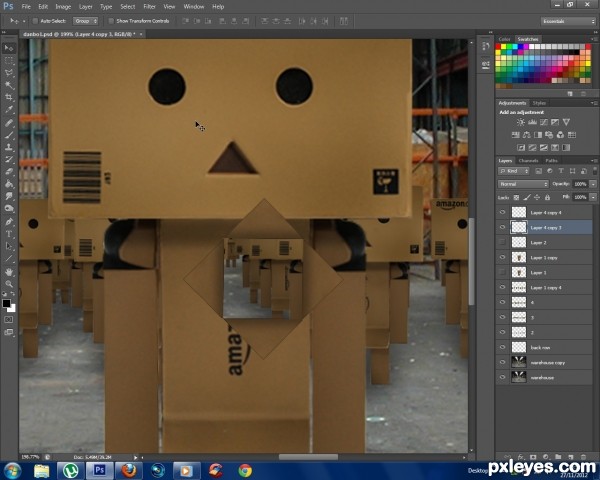Hide the bottom warehouse layer
600x480 pixels.
(x=502, y=377)
